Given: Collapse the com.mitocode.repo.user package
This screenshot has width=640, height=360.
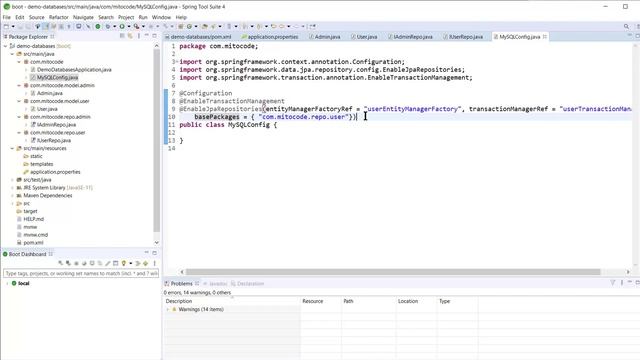Looking at the screenshot, I should 19,133.
